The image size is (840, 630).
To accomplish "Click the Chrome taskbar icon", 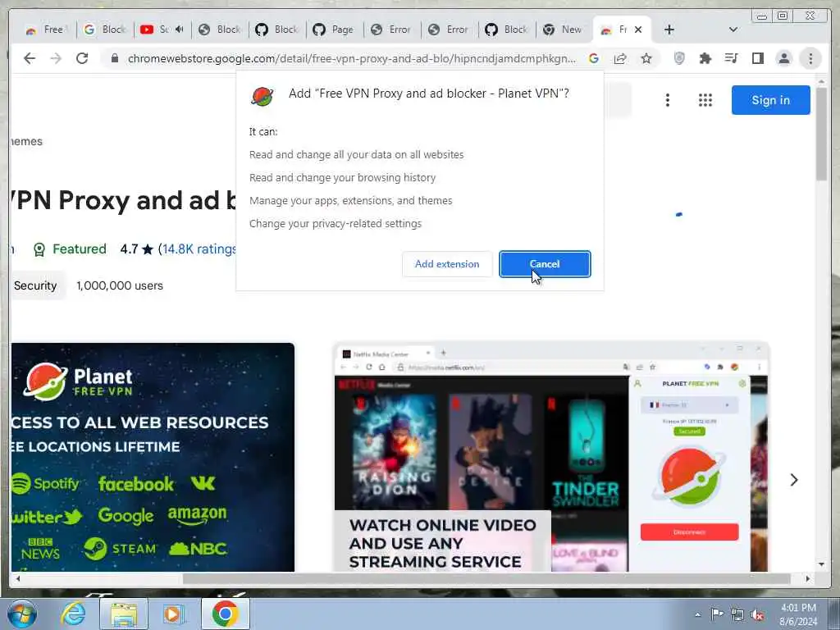I will (225, 614).
